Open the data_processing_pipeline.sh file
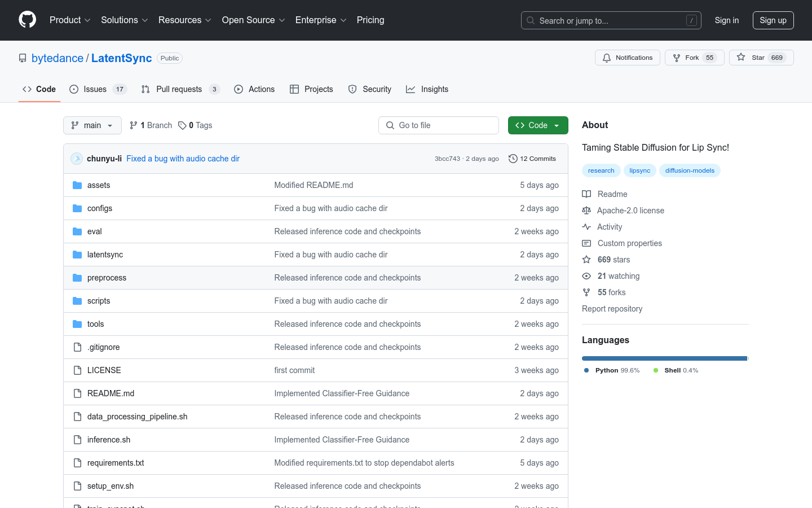 point(137,417)
